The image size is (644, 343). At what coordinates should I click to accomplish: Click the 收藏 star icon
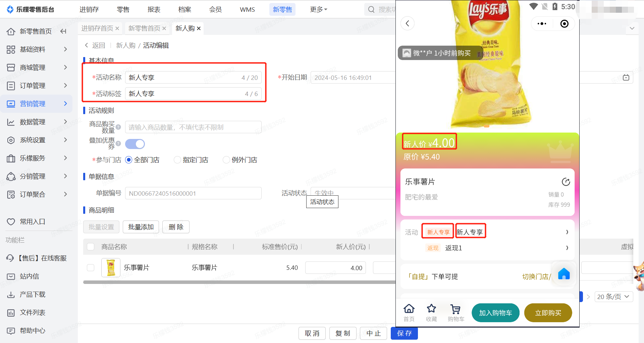coord(431,309)
